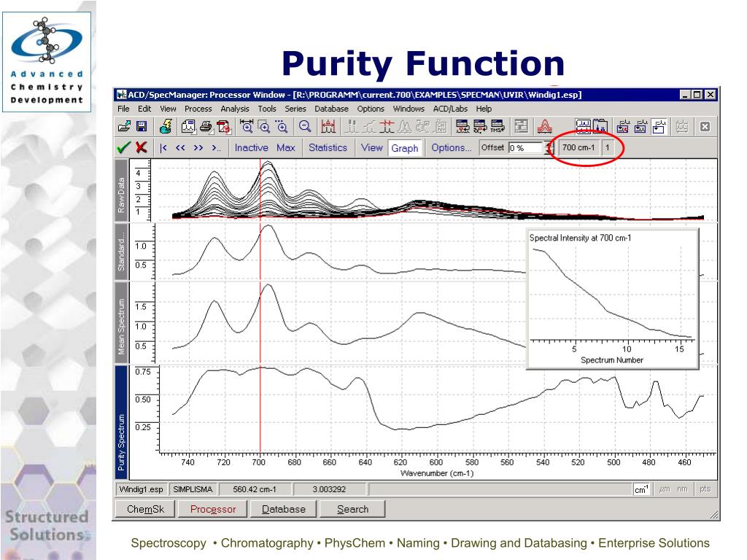Open the Series menu
This screenshot has height=560, width=747.
(295, 109)
